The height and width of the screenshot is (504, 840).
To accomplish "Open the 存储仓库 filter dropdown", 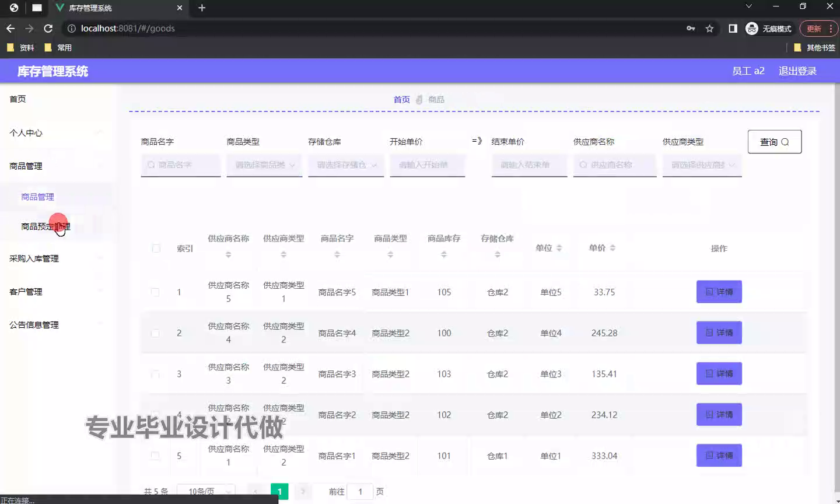I will click(346, 165).
